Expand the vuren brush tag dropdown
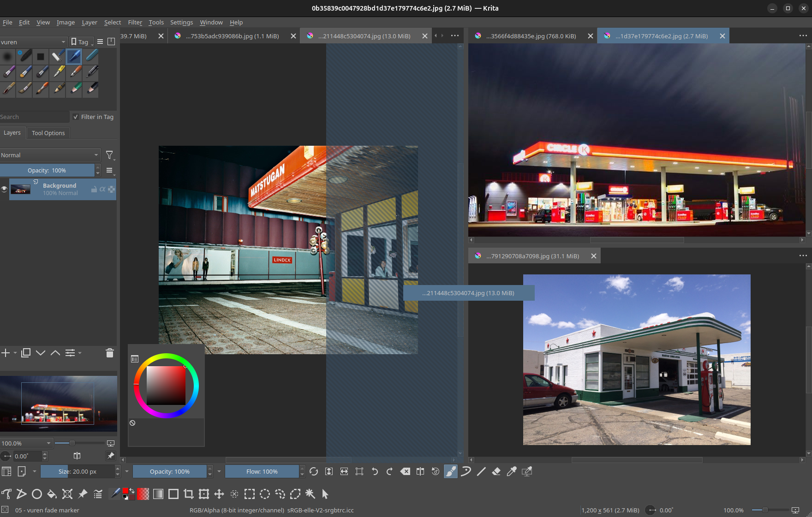This screenshot has height=517, width=812. 34,42
